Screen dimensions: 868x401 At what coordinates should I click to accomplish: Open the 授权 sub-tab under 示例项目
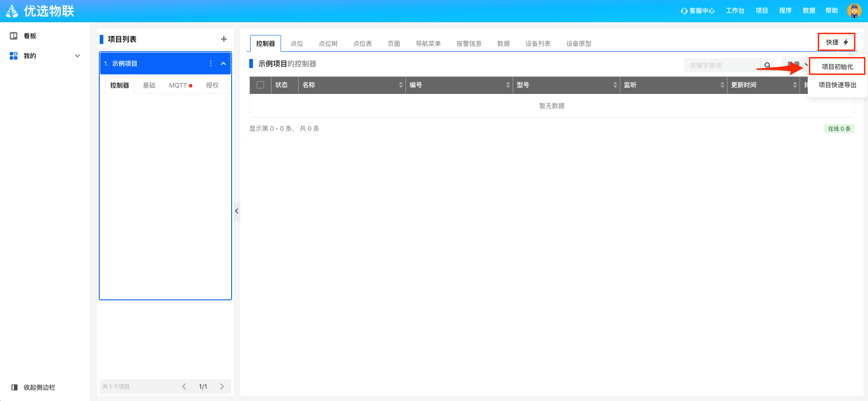tap(212, 85)
